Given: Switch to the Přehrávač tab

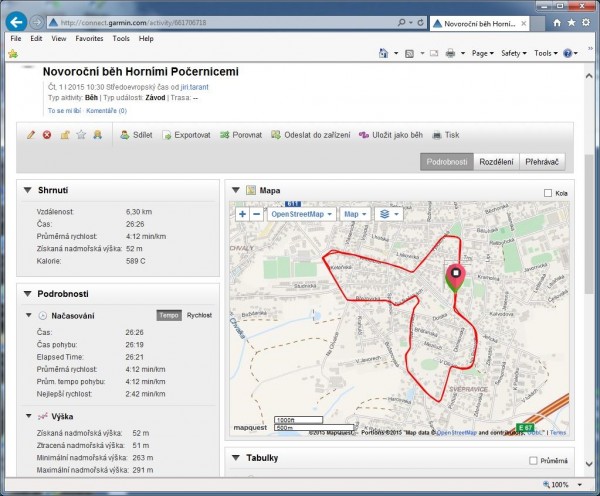Looking at the screenshot, I should pyautogui.click(x=542, y=162).
